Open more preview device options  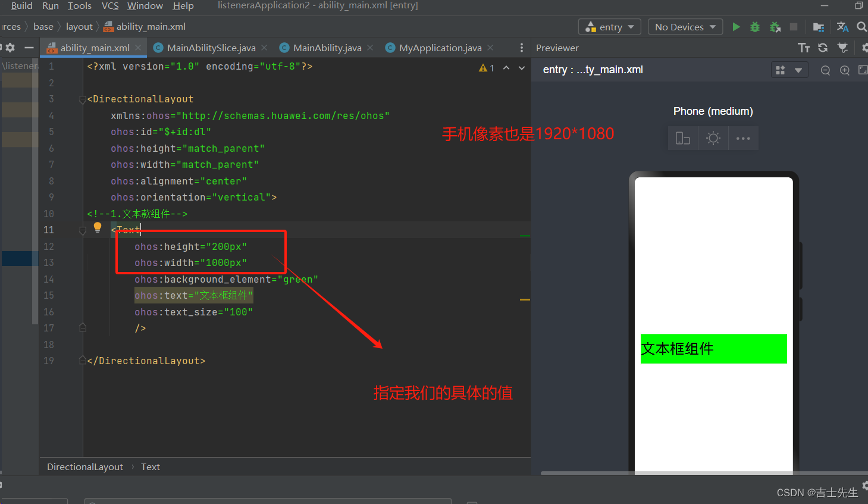click(x=743, y=139)
